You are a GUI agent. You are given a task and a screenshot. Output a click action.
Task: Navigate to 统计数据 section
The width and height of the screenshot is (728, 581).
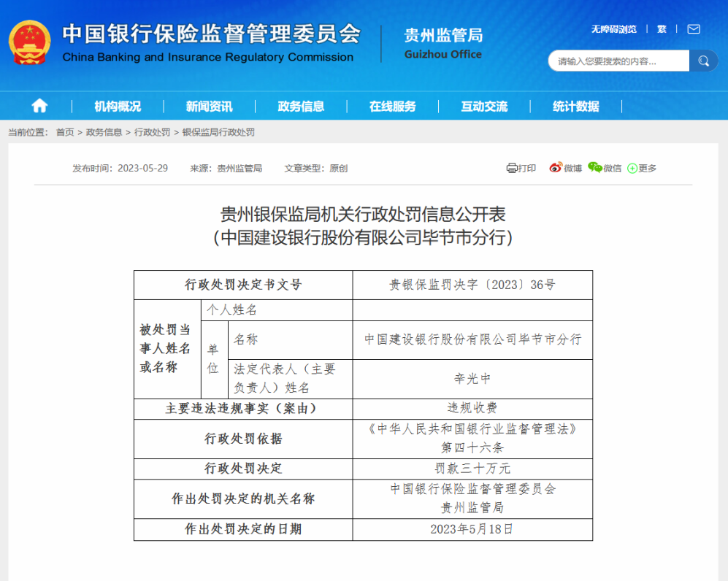point(575,106)
